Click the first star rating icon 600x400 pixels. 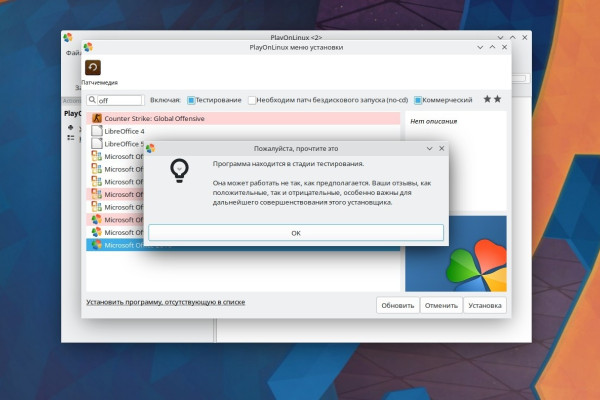(x=487, y=99)
